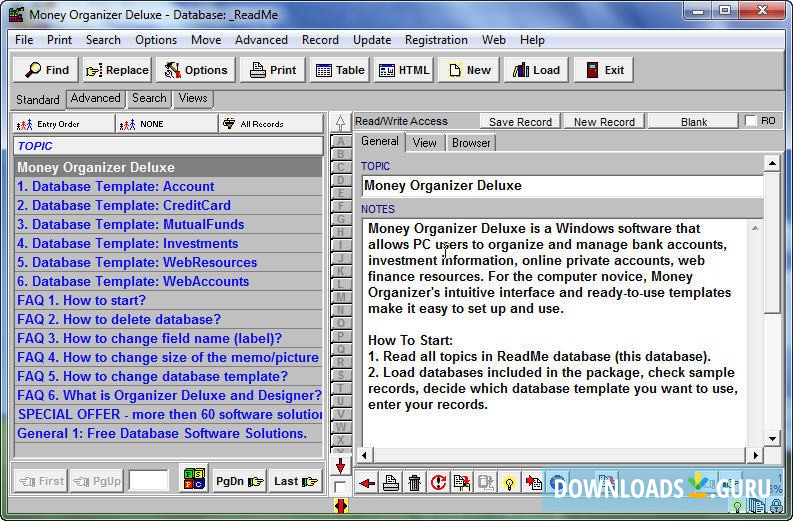Click the printer icon in bottom record toolbar
Viewport: 793px width, 521px height.
tap(390, 483)
